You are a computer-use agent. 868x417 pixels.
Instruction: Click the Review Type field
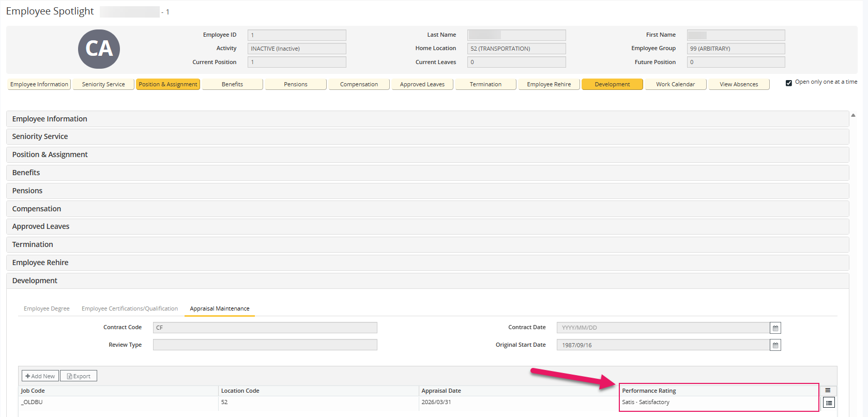(x=265, y=345)
